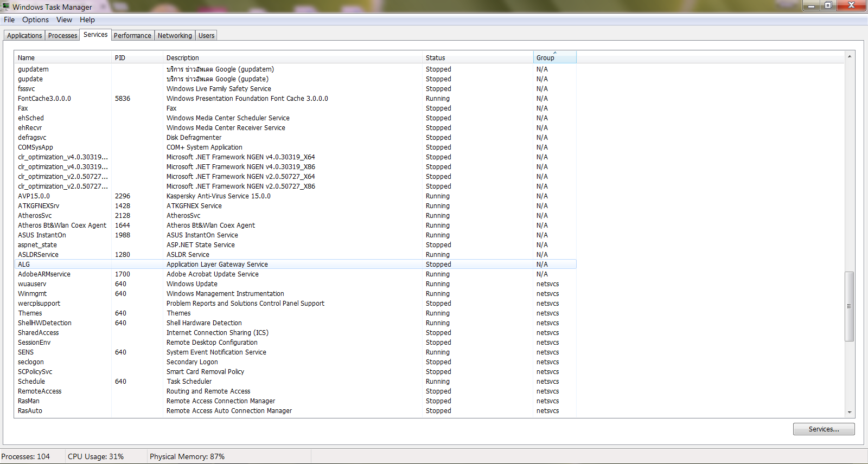Sort by the Group column header
Viewport: 868px width, 464px height.
tap(554, 57)
